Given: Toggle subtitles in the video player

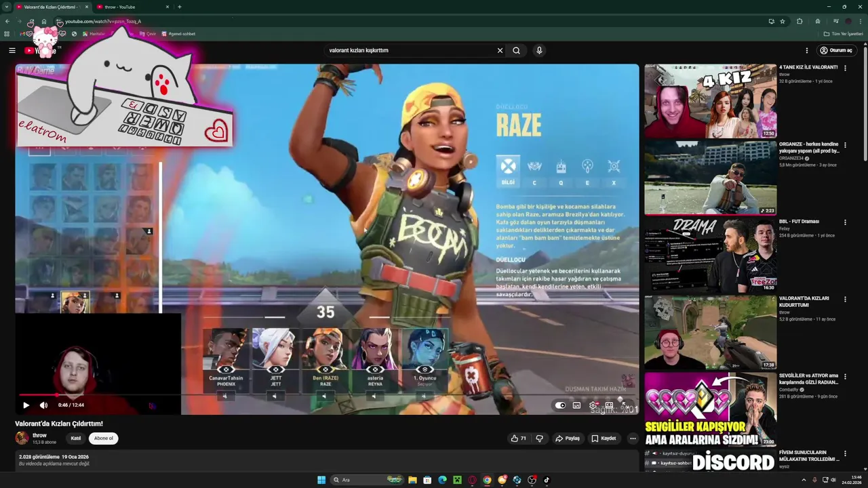Looking at the screenshot, I should coord(576,405).
